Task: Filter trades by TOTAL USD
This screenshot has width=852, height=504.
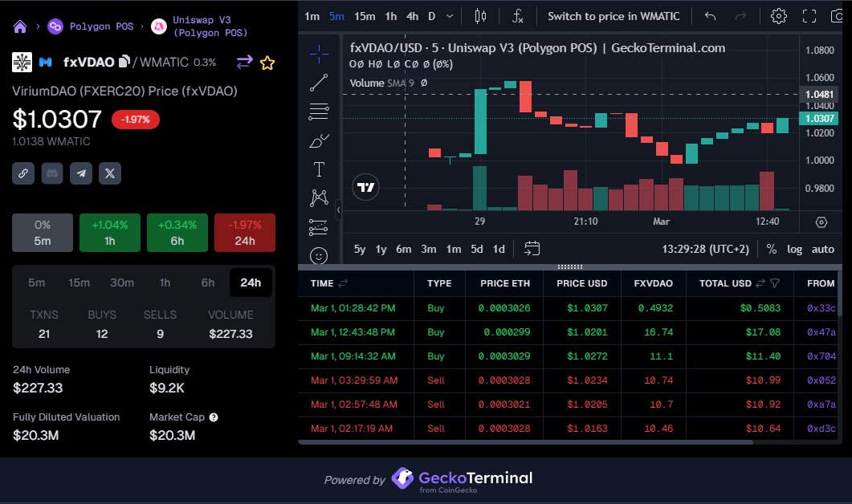Action: coord(775,283)
